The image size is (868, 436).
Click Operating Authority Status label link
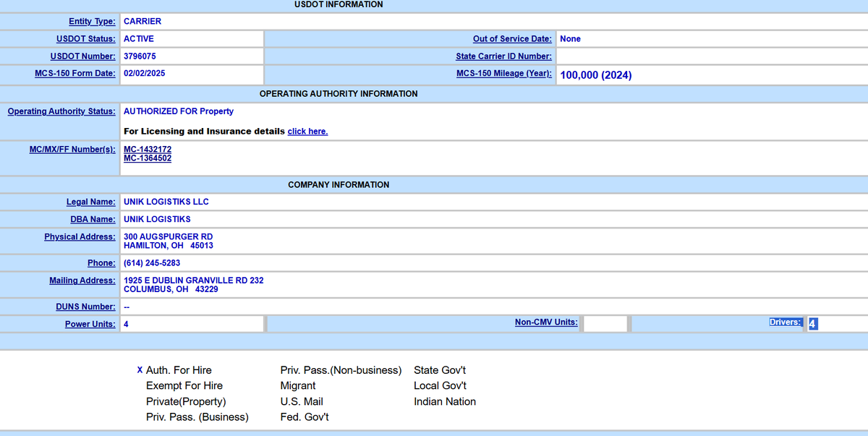pos(61,111)
